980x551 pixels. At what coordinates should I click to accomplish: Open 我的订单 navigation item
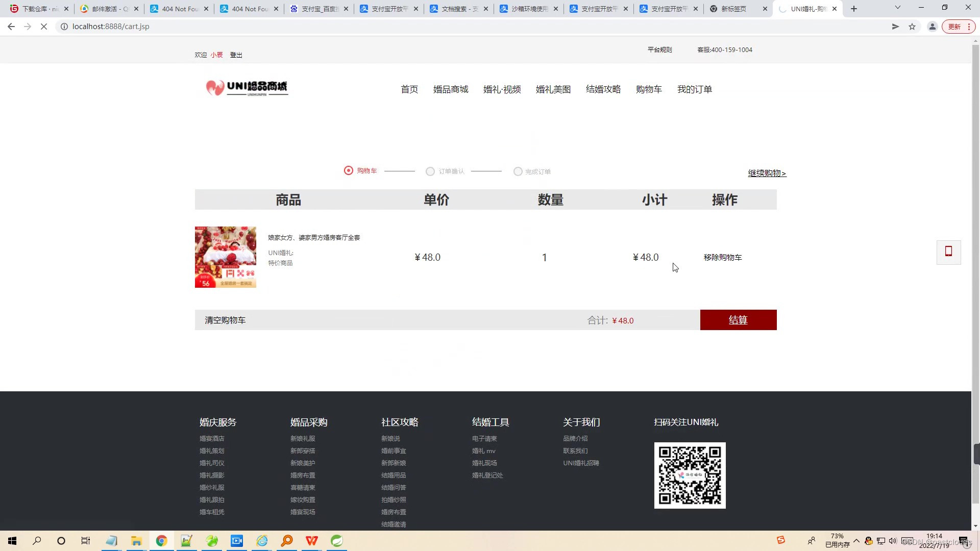(x=695, y=89)
